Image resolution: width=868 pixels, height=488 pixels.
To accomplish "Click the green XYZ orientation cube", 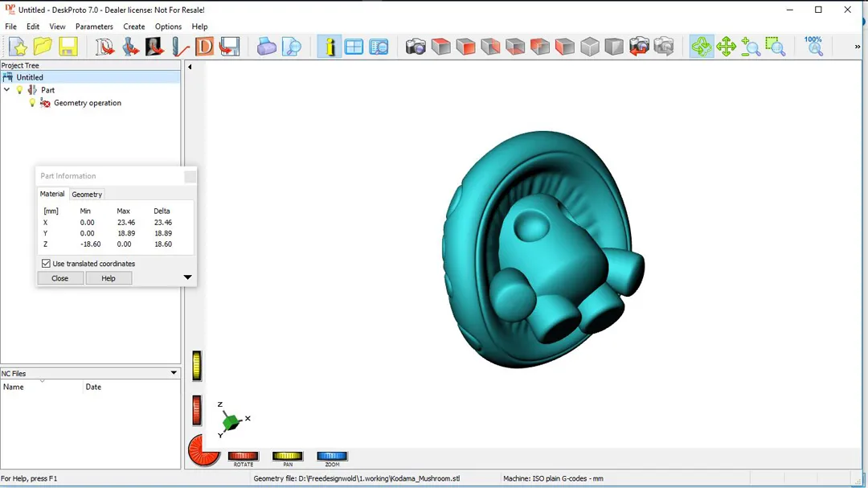I will tap(231, 423).
